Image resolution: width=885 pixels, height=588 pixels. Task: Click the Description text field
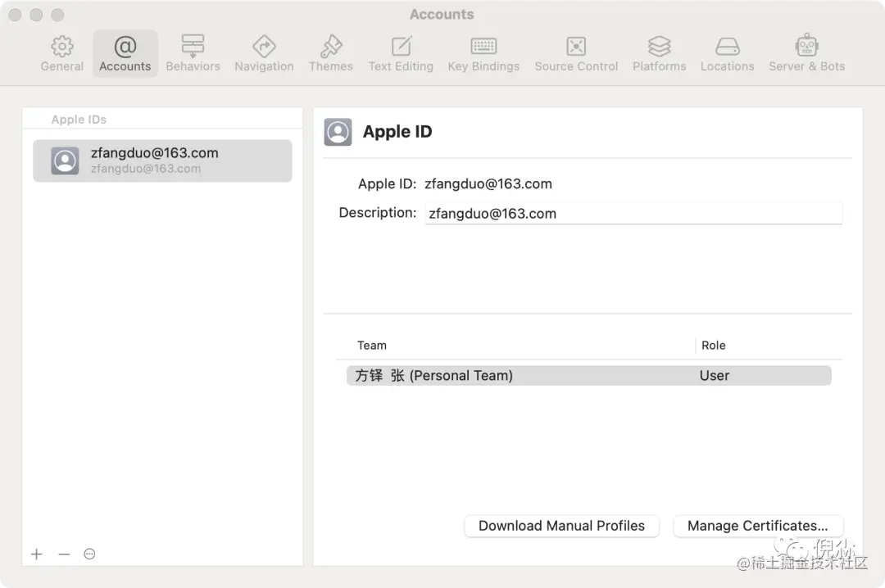pos(633,213)
